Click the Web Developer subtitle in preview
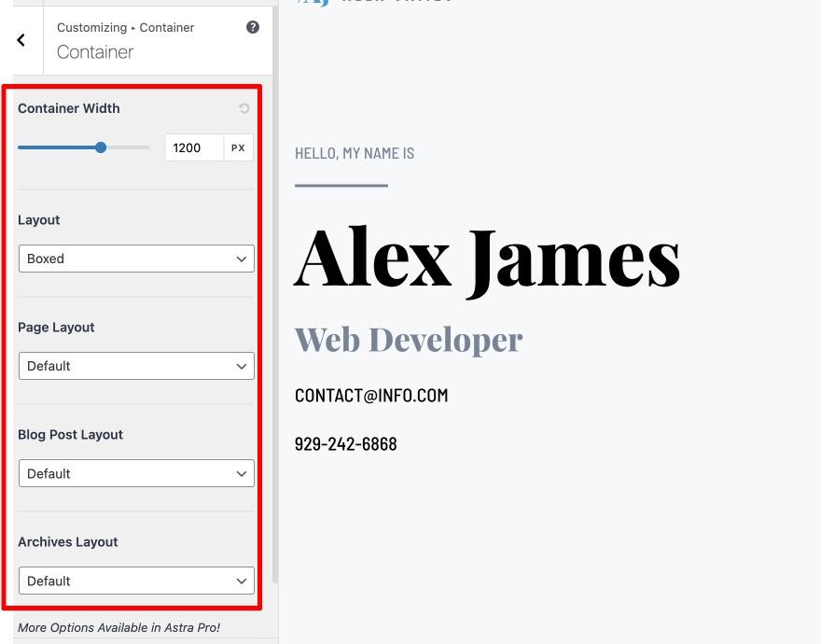The height and width of the screenshot is (644, 821). point(409,339)
